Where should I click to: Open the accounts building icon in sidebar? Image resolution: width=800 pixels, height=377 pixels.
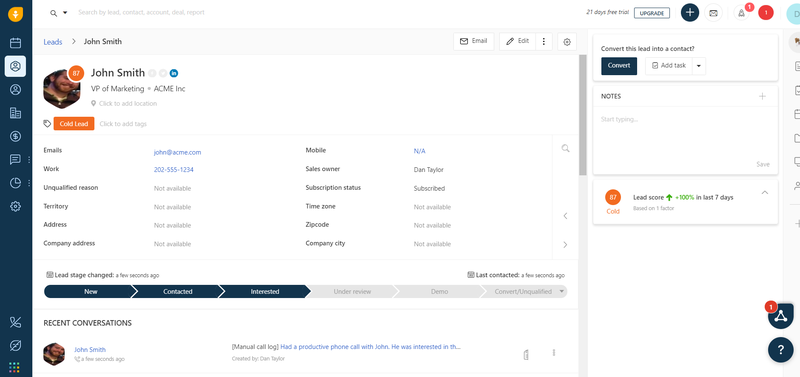15,113
